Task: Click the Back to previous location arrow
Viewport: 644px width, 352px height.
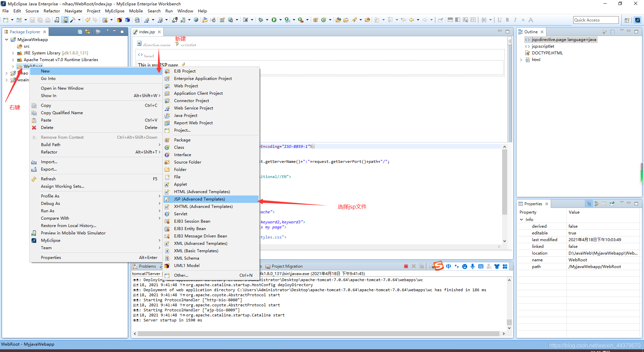Action: (x=412, y=20)
